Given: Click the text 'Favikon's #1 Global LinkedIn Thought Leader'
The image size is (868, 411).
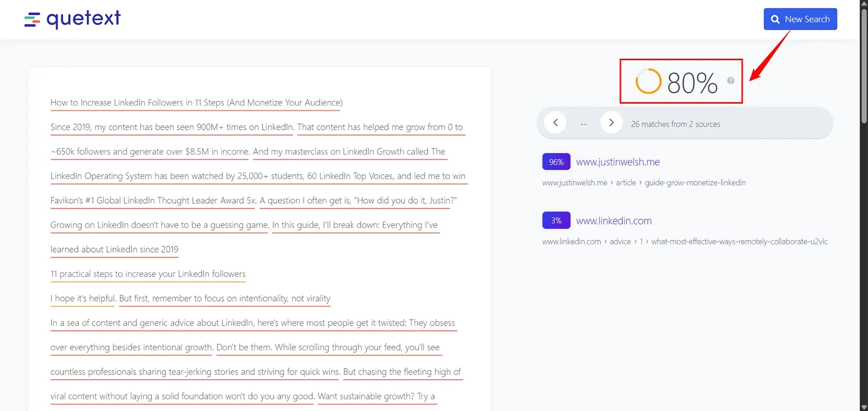Looking at the screenshot, I should point(153,200).
